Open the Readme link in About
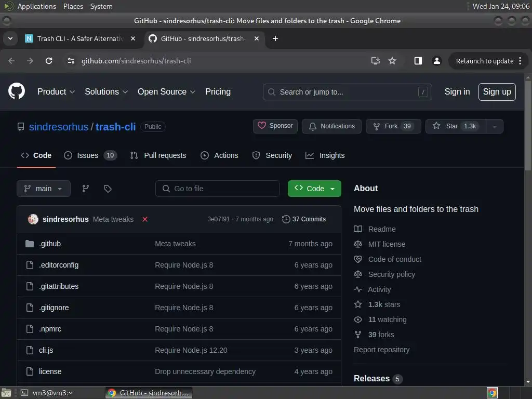The width and height of the screenshot is (532, 399). coord(375,229)
